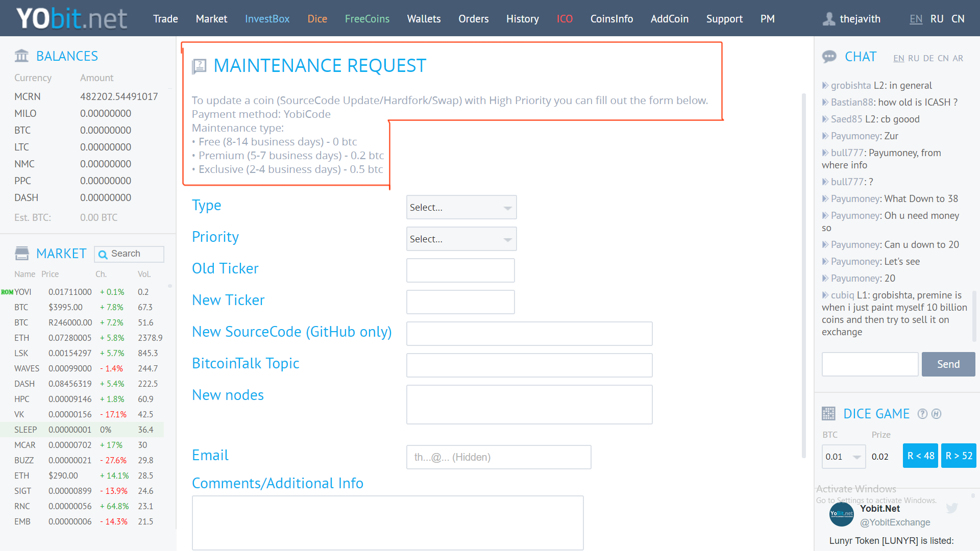Go to the InvestBox page

tap(267, 19)
